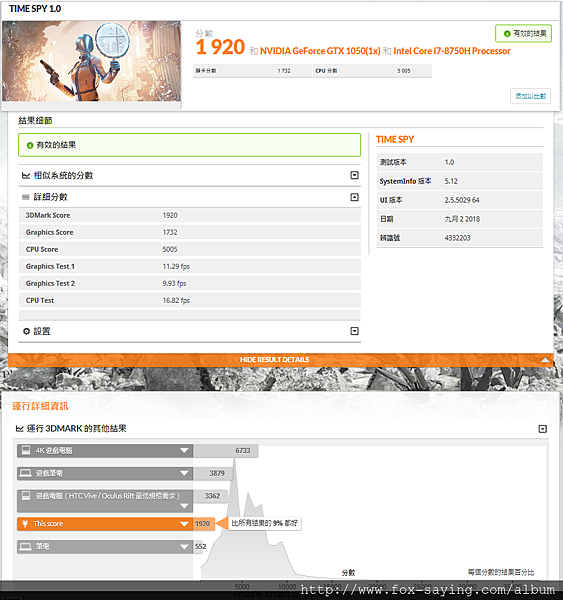This screenshot has height=600, width=563.
Task: Click the chart icon beside 3DMARK other results
Action: point(20,429)
